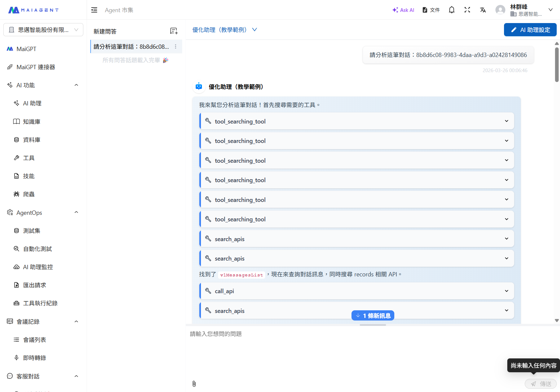Click the new chat icon beside 新建問答
Image resolution: width=560 pixels, height=392 pixels.
(174, 31)
